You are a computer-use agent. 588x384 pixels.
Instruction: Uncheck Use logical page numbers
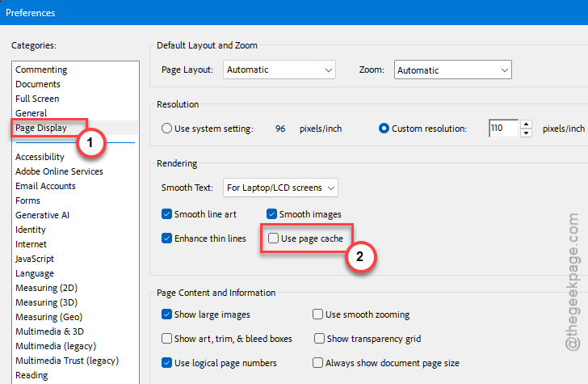(x=167, y=363)
